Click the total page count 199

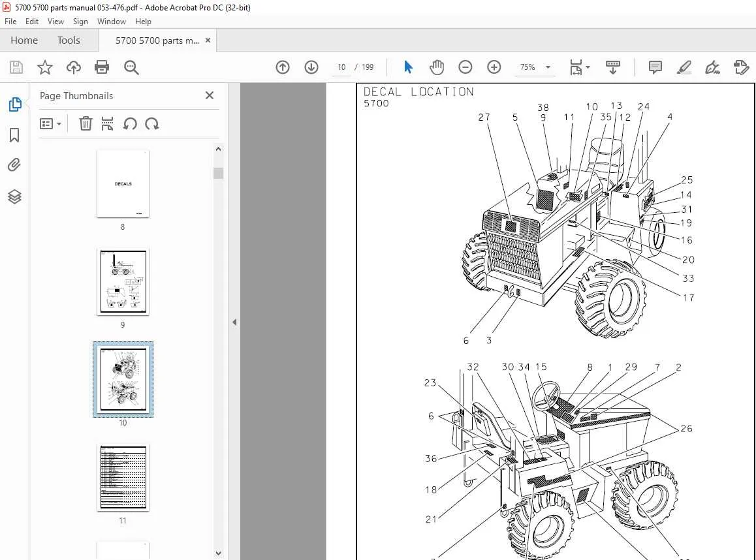tap(368, 67)
